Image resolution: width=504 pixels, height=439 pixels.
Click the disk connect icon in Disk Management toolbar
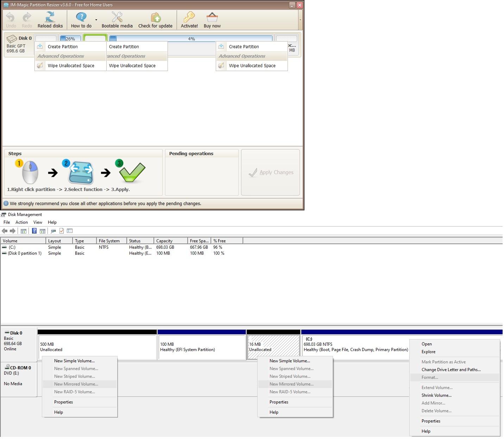coord(53,231)
